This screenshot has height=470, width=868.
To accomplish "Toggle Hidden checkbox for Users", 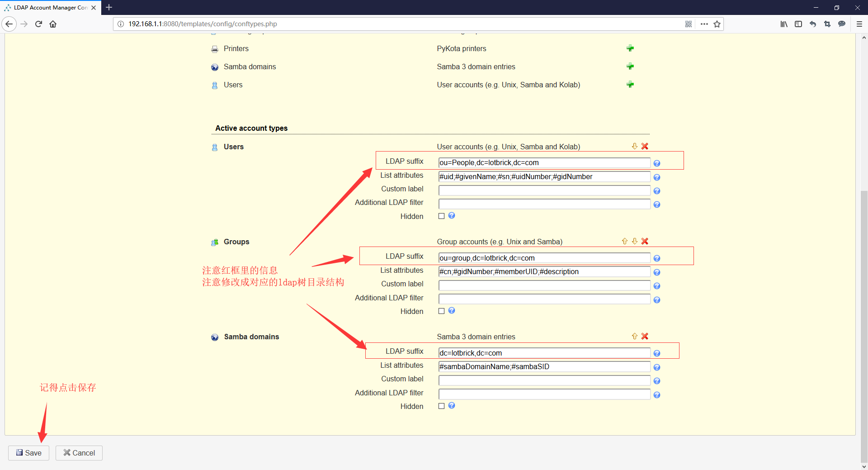I will click(442, 216).
